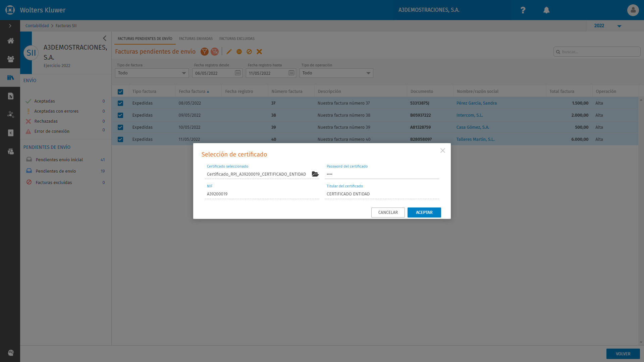
Task: Click the pencil edit icon in toolbar
Action: tap(229, 52)
